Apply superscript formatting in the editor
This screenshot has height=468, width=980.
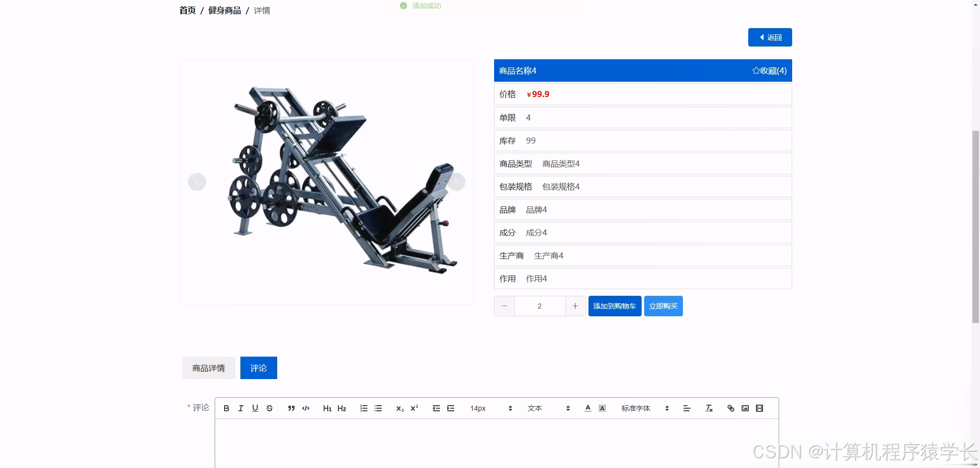coord(414,408)
